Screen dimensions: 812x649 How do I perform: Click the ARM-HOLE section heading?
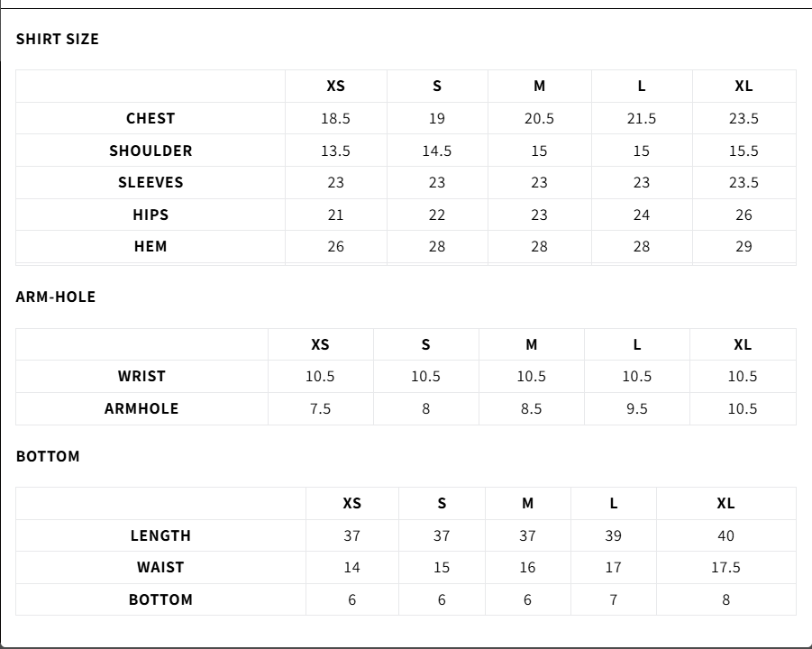(x=56, y=297)
